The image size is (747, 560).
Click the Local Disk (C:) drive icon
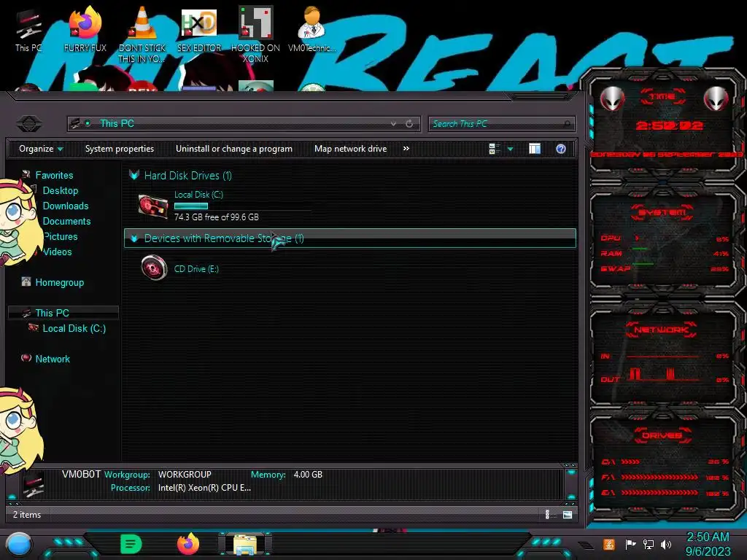(153, 206)
